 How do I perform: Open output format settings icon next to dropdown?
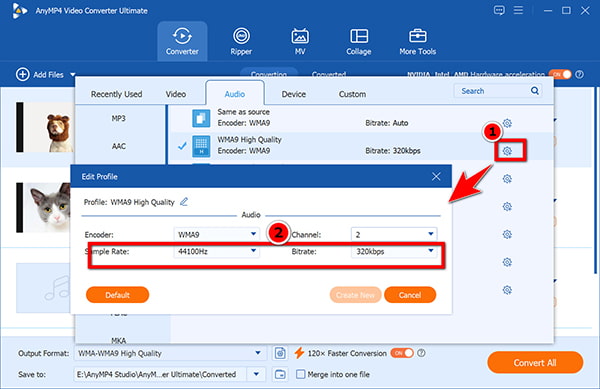[x=280, y=353]
